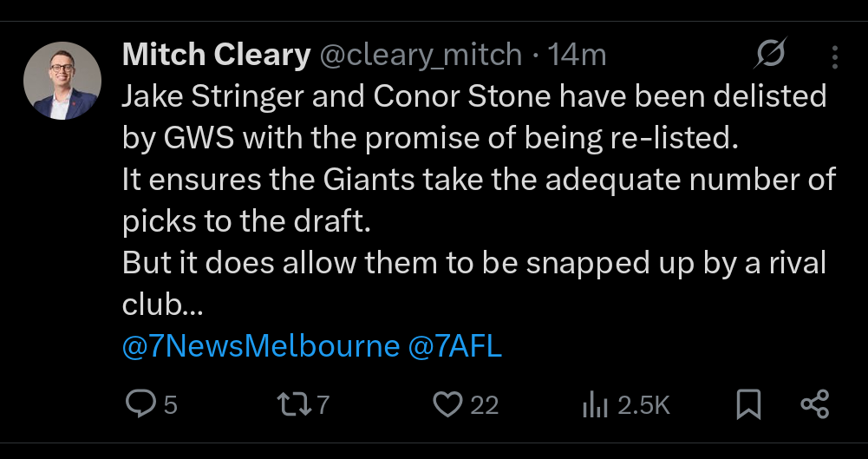This screenshot has height=459, width=868.
Task: Click the repost arrows icon
Action: 289,404
